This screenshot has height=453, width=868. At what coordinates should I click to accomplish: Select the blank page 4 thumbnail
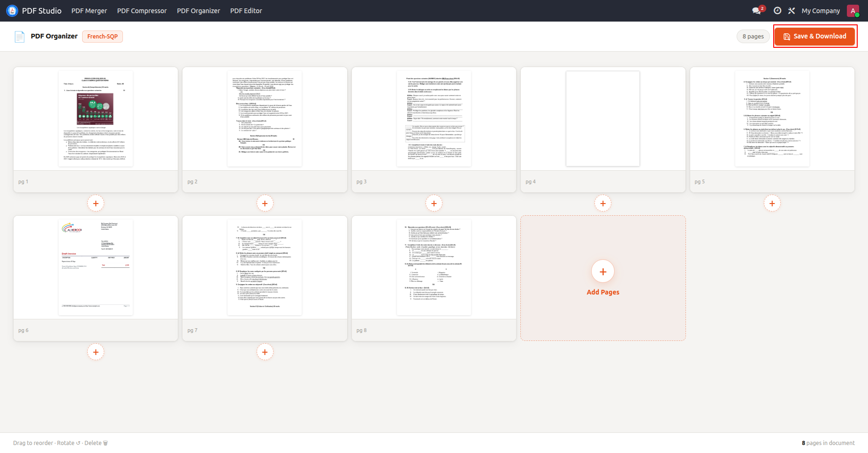[x=603, y=119]
